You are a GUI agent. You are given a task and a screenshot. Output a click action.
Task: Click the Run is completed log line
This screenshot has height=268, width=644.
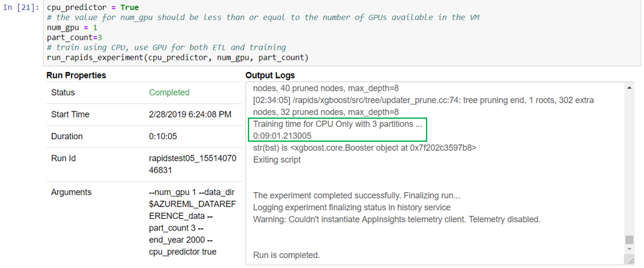click(286, 255)
